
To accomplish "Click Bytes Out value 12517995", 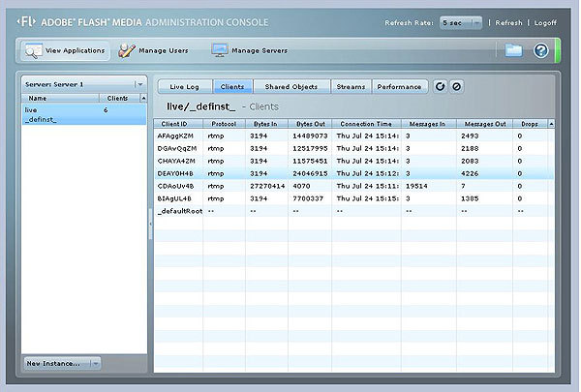I will click(x=310, y=149).
